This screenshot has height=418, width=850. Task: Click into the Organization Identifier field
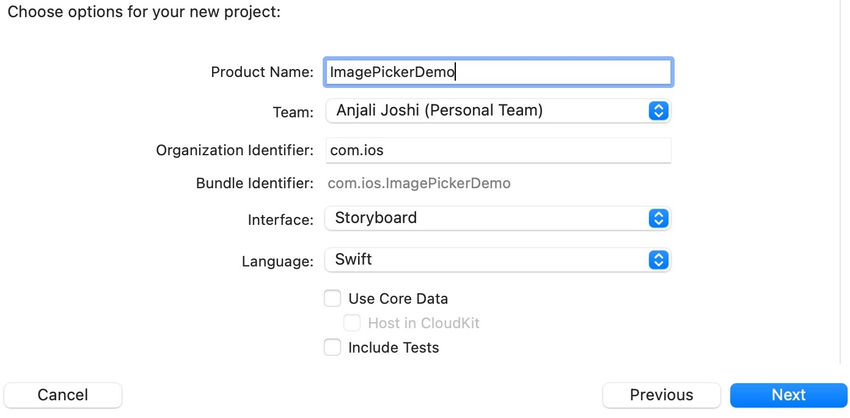click(498, 151)
